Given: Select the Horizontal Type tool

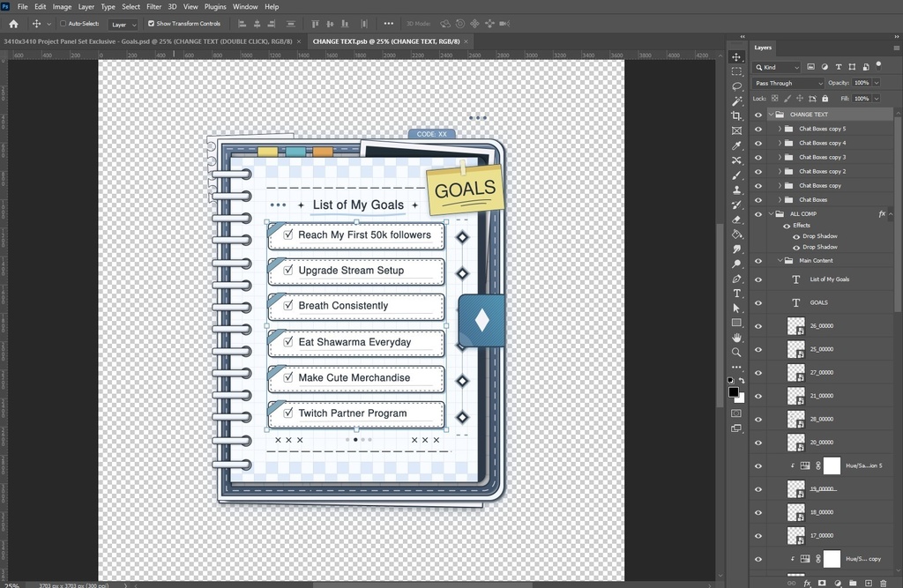Looking at the screenshot, I should tap(736, 294).
